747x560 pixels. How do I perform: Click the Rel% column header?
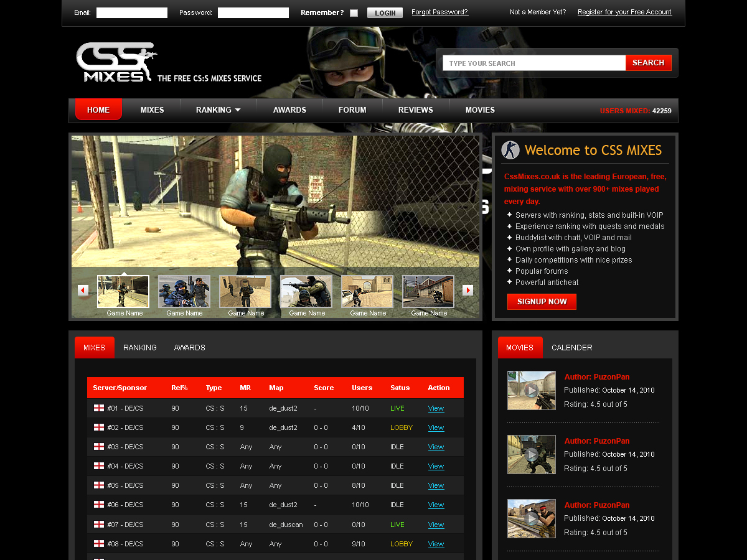[x=179, y=388]
